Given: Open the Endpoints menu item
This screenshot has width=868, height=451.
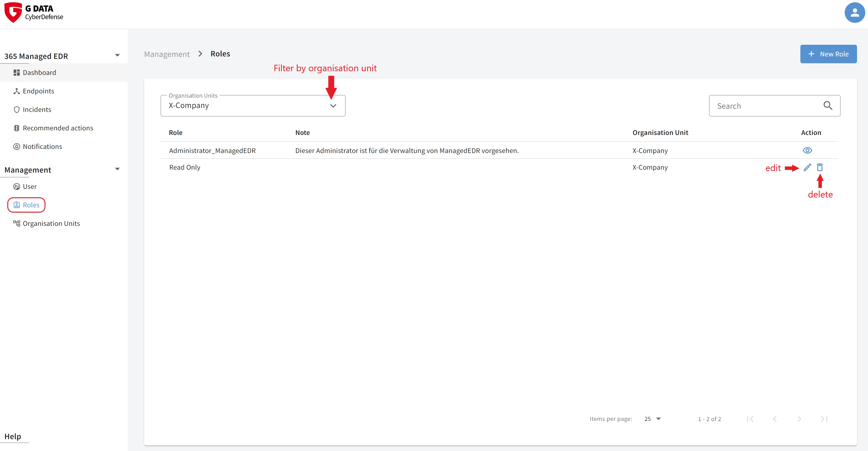Looking at the screenshot, I should click(x=64, y=91).
